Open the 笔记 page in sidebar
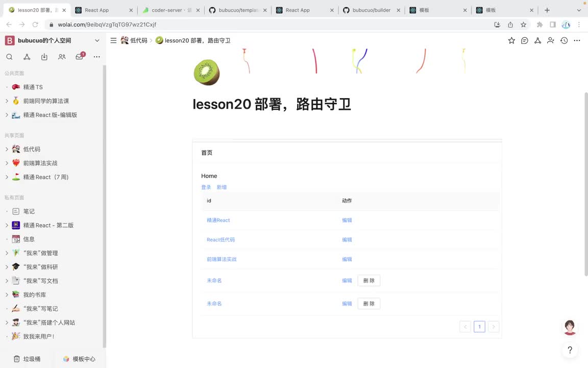 29,211
